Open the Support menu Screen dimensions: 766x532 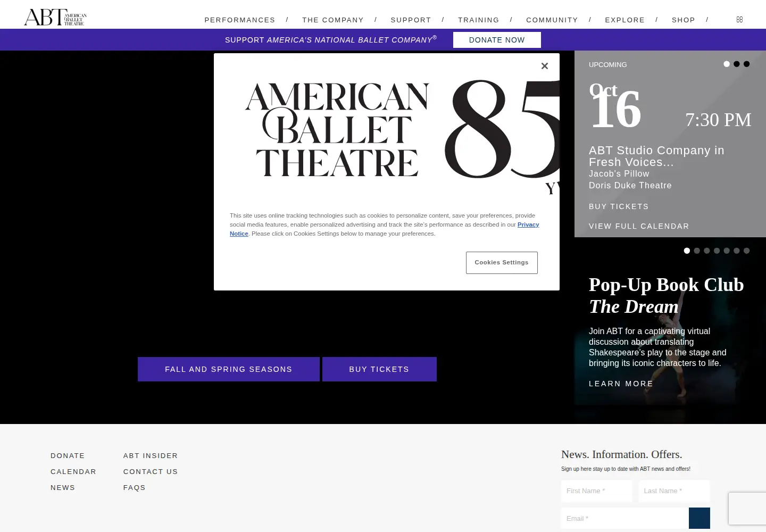tap(411, 20)
